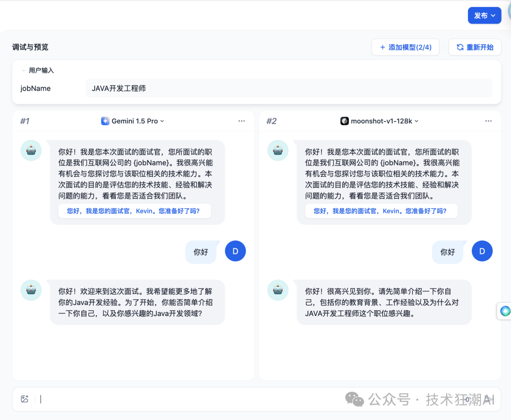Image resolution: width=511 pixels, height=420 pixels.
Task: Click the jobName field label
Action: click(35, 88)
